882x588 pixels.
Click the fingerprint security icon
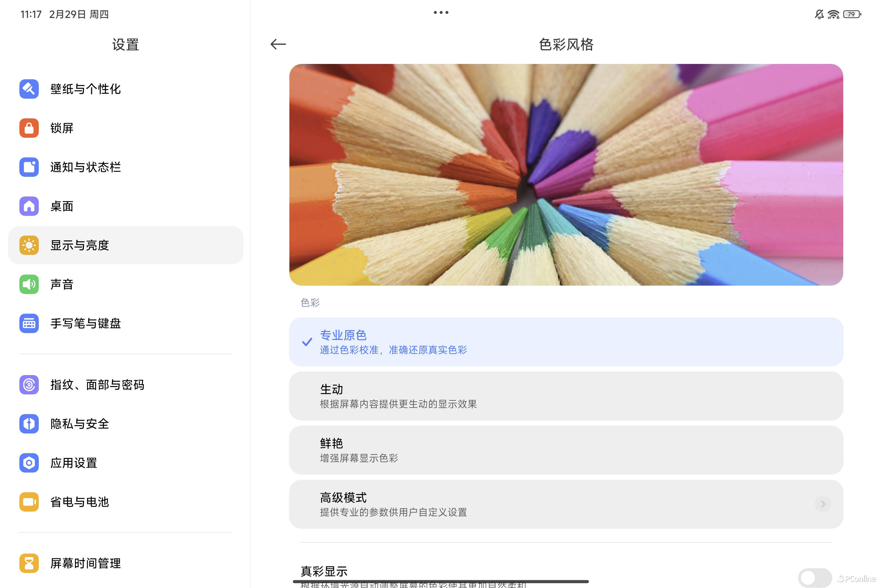pyautogui.click(x=29, y=385)
